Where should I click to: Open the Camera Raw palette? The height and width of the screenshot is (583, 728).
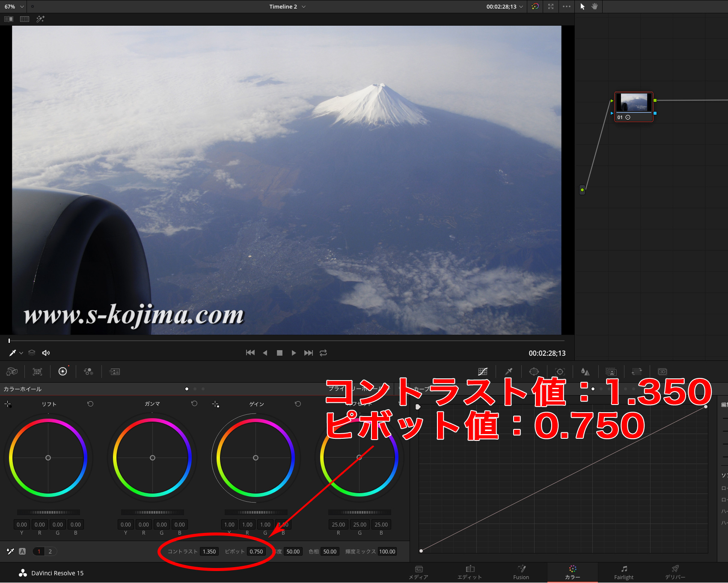pyautogui.click(x=12, y=372)
